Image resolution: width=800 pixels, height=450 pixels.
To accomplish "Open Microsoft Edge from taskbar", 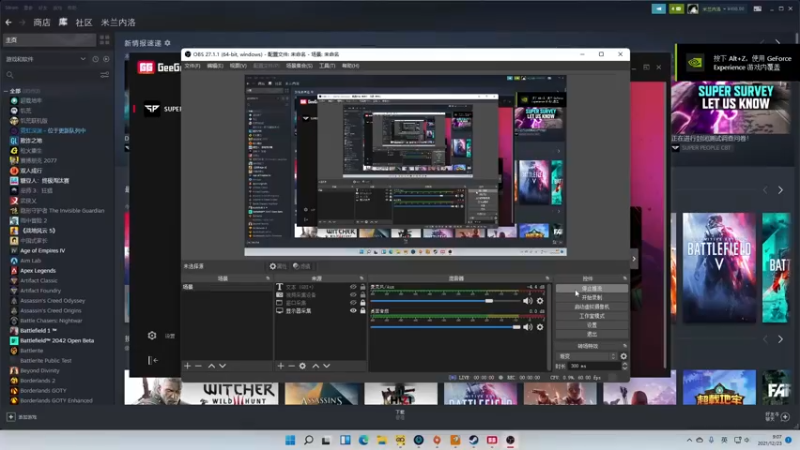I will pos(363,440).
